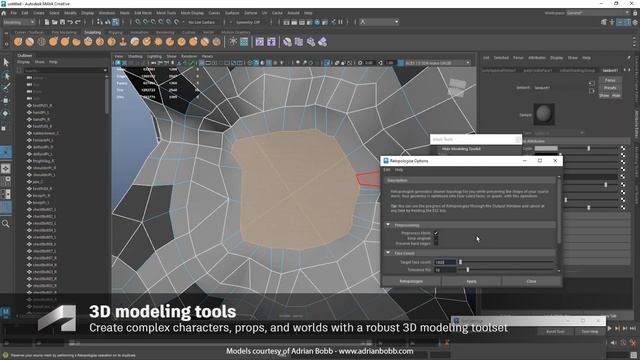Click the second slider under Face Count

pos(506,270)
